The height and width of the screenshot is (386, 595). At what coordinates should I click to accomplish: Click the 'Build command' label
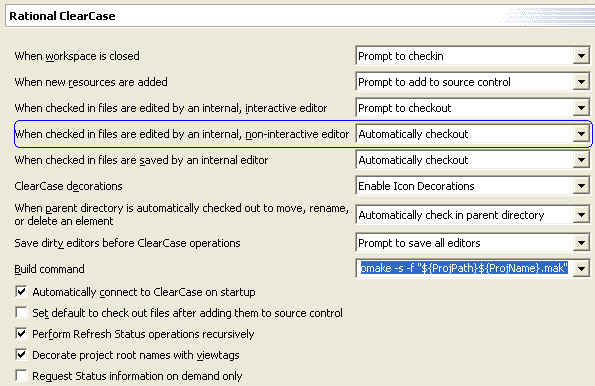(49, 269)
